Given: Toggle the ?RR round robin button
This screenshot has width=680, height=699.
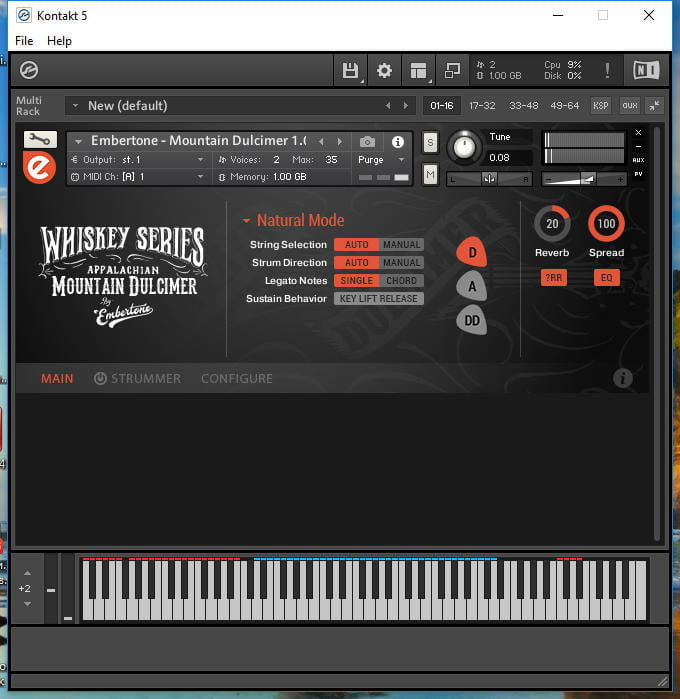Looking at the screenshot, I should tap(553, 278).
